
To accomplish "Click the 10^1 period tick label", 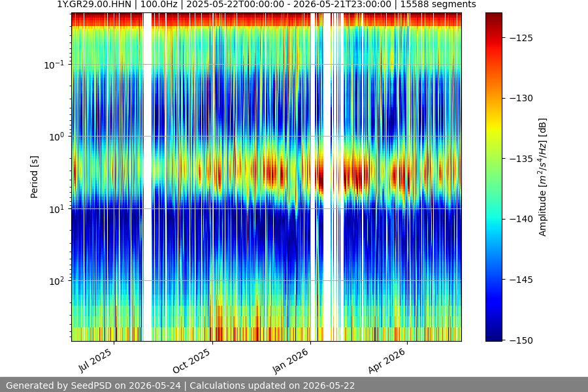I will point(56,209).
